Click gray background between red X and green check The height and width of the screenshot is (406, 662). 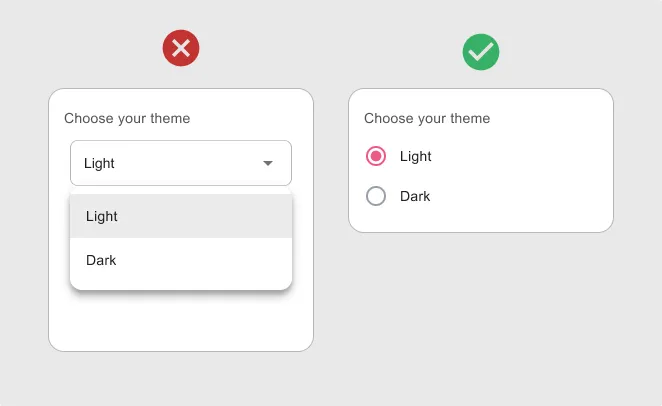click(x=331, y=50)
